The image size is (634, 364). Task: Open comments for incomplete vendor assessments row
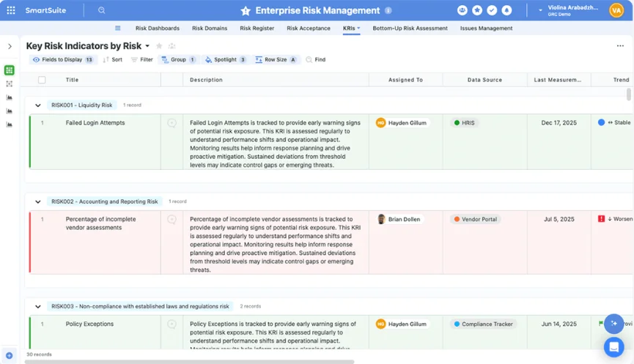172,220
